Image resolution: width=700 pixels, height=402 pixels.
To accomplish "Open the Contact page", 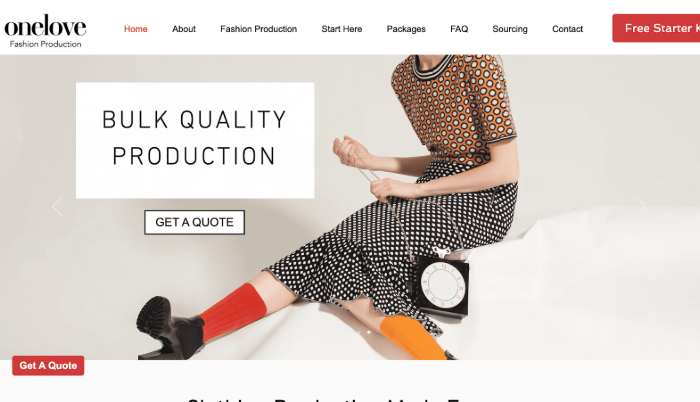I will point(567,29).
